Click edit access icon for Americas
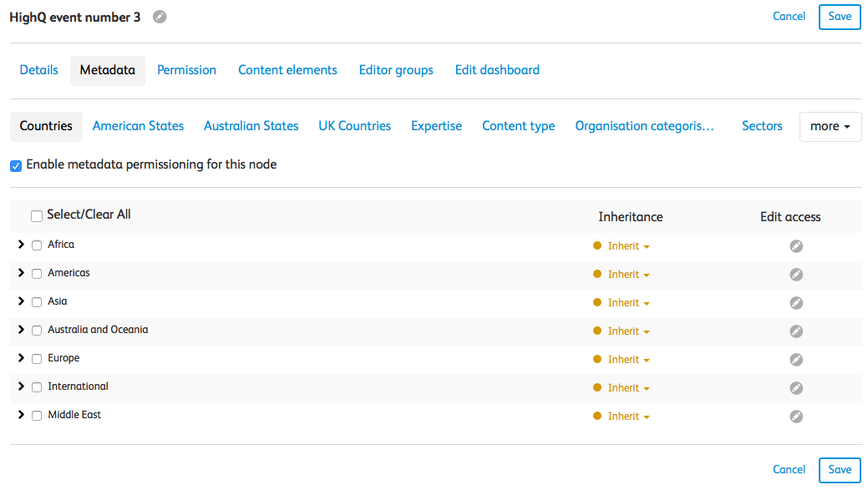 pyautogui.click(x=796, y=275)
